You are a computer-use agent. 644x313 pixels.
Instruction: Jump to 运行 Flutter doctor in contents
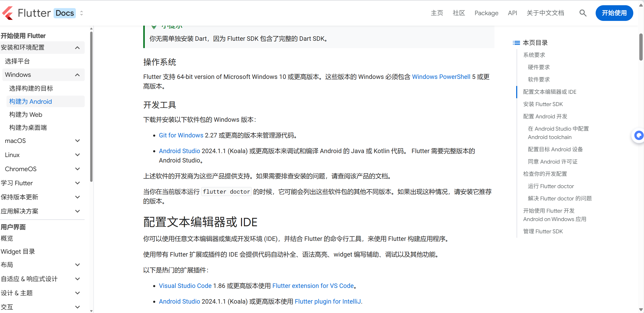pos(551,186)
